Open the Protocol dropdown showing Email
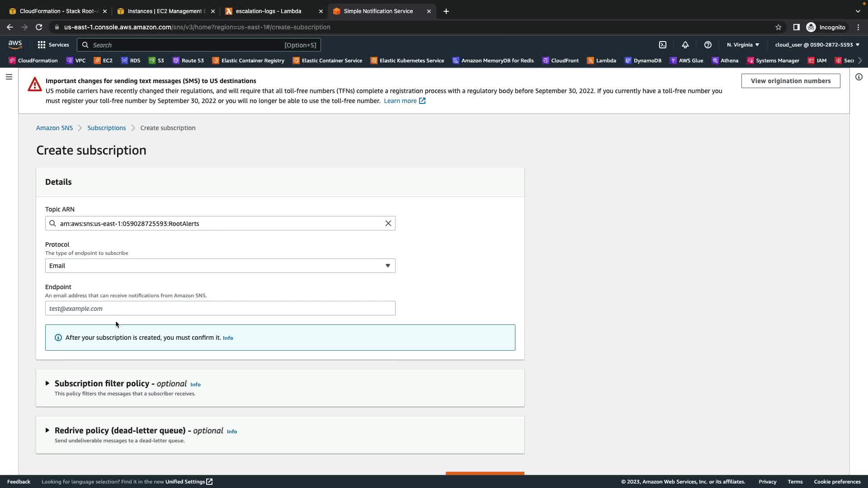This screenshot has height=488, width=868. point(220,266)
